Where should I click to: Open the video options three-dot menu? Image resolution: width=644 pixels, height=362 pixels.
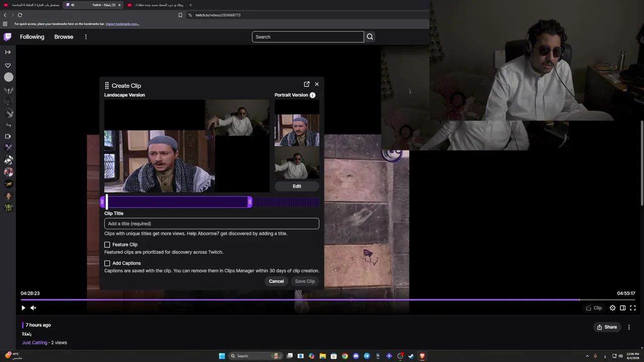(x=629, y=327)
